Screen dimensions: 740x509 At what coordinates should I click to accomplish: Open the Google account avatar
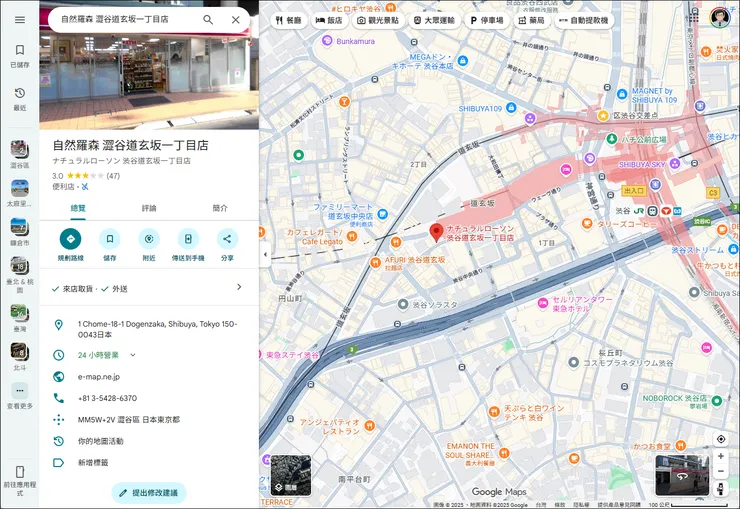(x=720, y=17)
